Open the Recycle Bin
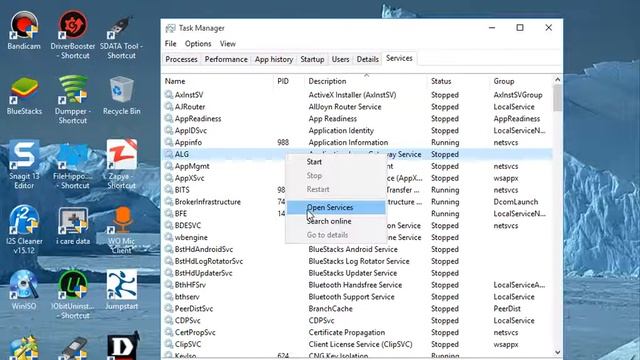 pos(121,95)
